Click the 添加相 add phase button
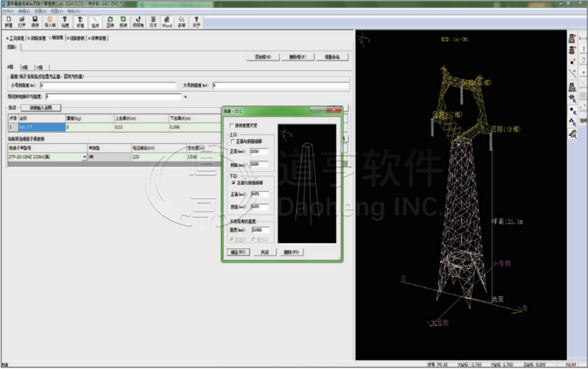This screenshot has width=588, height=369. (x=263, y=57)
